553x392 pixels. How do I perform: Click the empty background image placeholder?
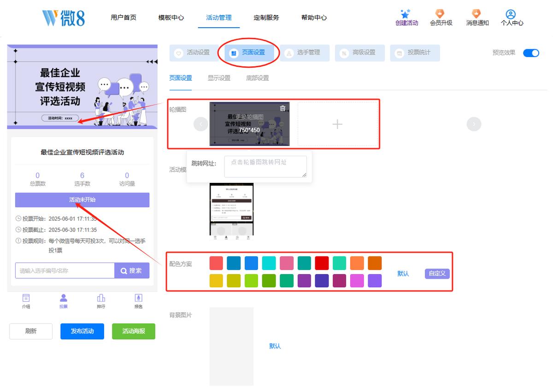click(x=231, y=346)
